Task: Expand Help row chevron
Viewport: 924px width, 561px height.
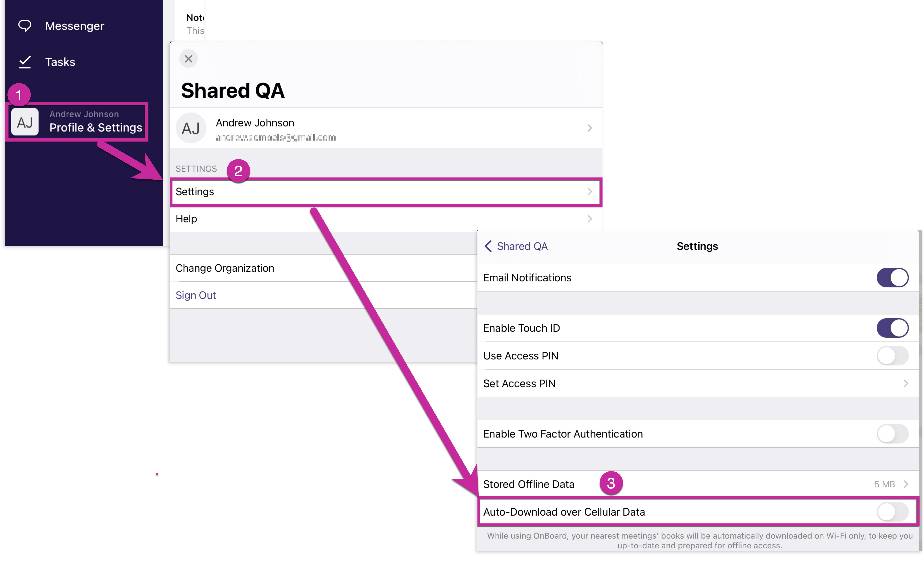Action: point(590,219)
